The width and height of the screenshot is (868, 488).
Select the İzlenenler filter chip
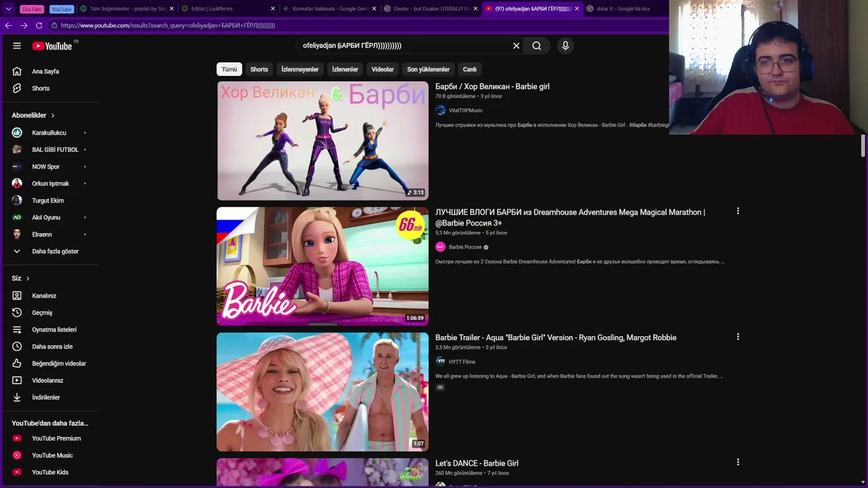[344, 69]
